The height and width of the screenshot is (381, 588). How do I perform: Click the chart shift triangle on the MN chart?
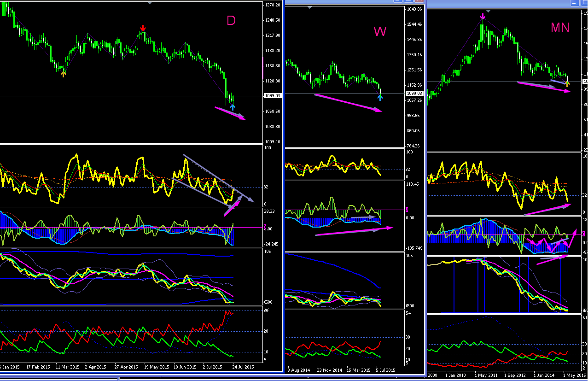(489, 11)
